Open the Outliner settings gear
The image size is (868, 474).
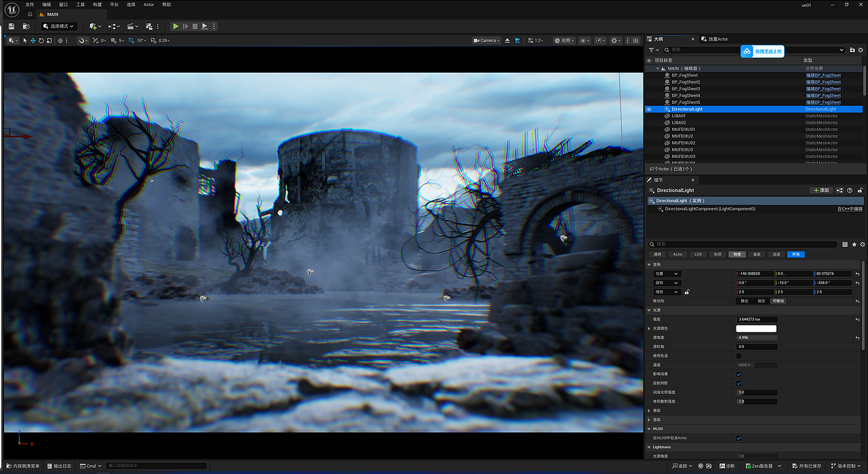pos(861,50)
